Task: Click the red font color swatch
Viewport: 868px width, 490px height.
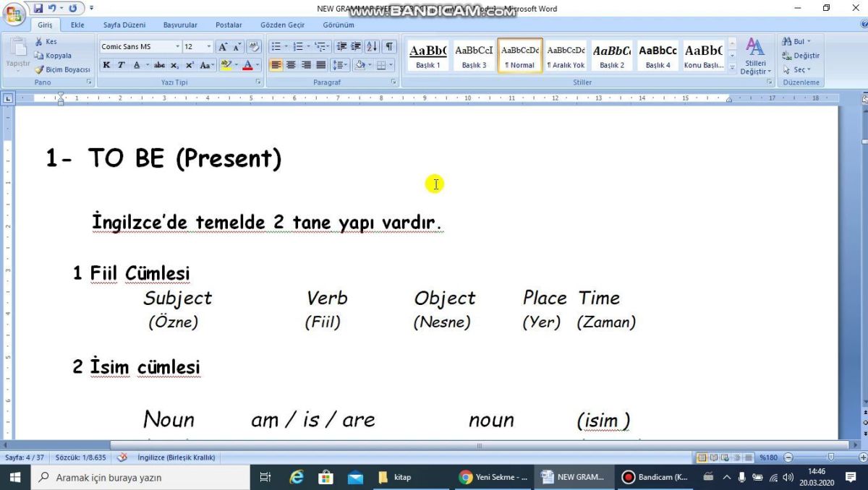Action: point(247,65)
